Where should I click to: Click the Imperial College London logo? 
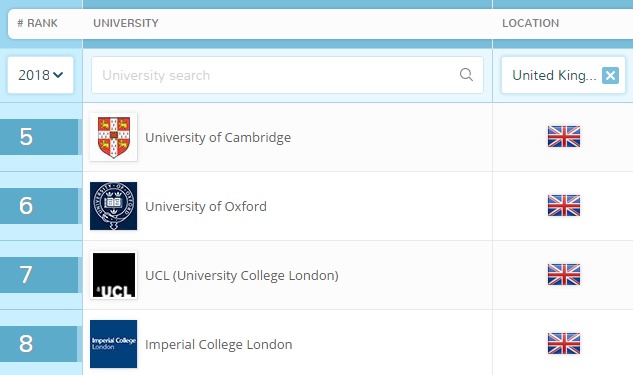coord(113,344)
